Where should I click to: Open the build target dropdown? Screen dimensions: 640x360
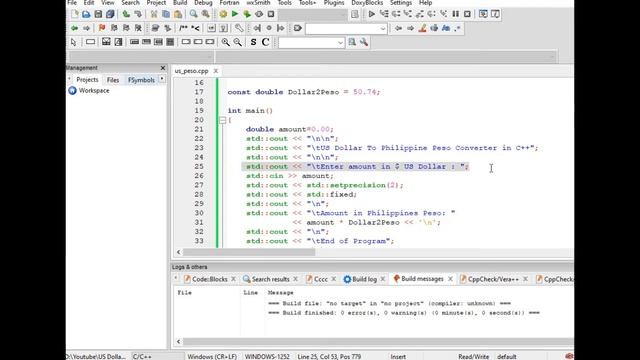point(313,14)
